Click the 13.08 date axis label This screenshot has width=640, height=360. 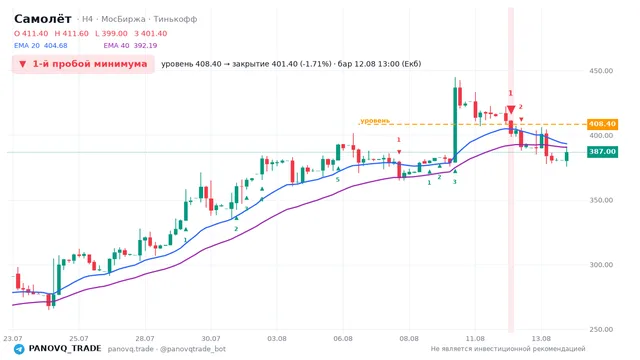pyautogui.click(x=541, y=338)
